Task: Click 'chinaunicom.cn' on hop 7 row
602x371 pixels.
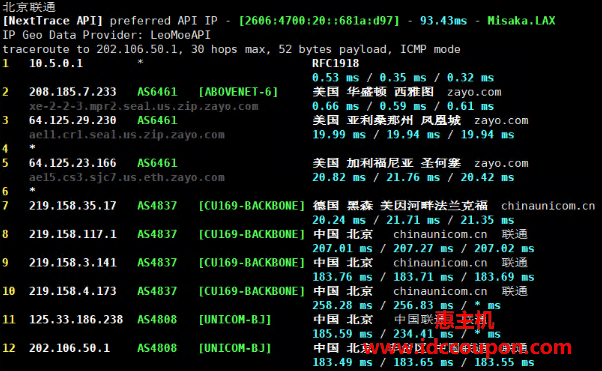Action: click(x=548, y=206)
